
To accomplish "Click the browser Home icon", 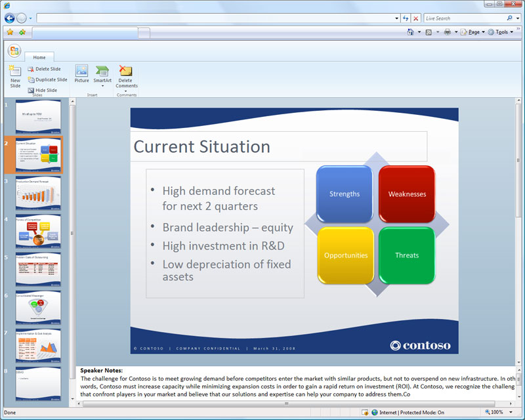I will 410,32.
